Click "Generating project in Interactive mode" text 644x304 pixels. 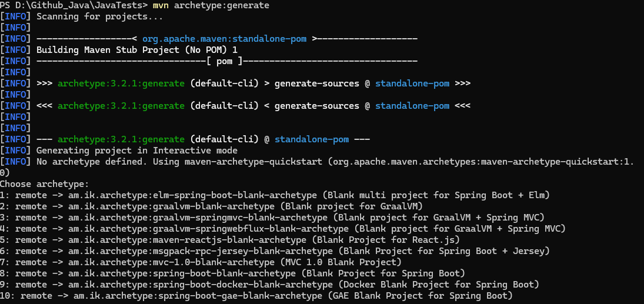tap(139, 151)
